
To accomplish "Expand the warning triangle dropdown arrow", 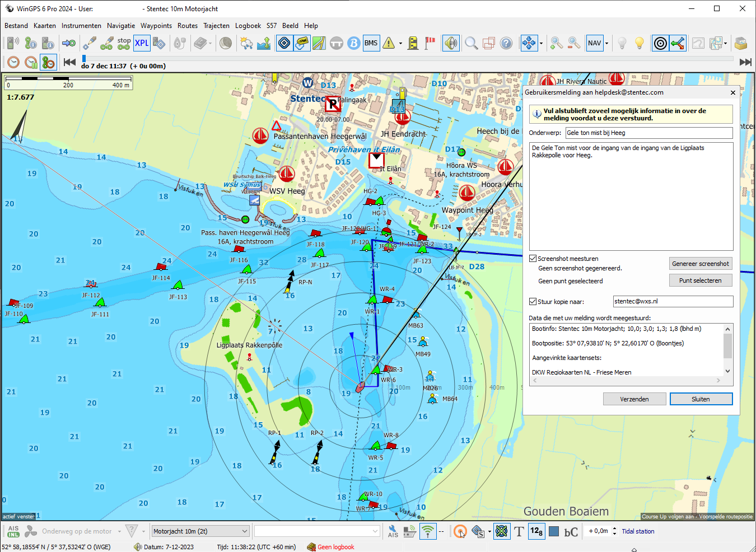I will (x=400, y=43).
